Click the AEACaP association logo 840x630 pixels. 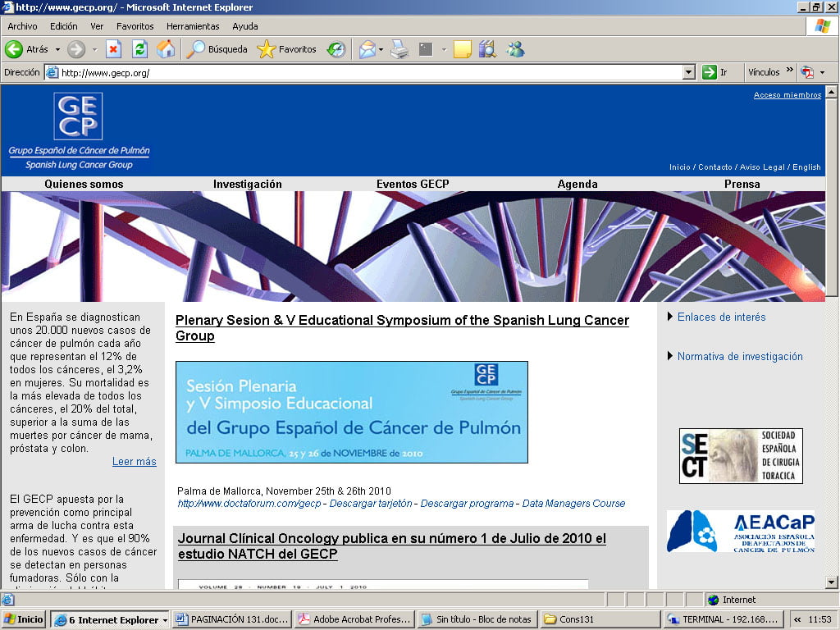tap(741, 532)
